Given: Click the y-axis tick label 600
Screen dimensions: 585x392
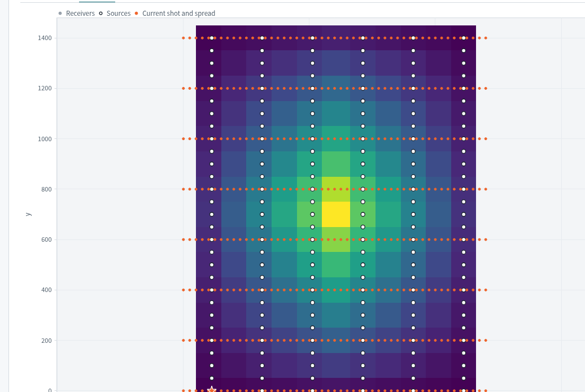Looking at the screenshot, I should (47, 239).
